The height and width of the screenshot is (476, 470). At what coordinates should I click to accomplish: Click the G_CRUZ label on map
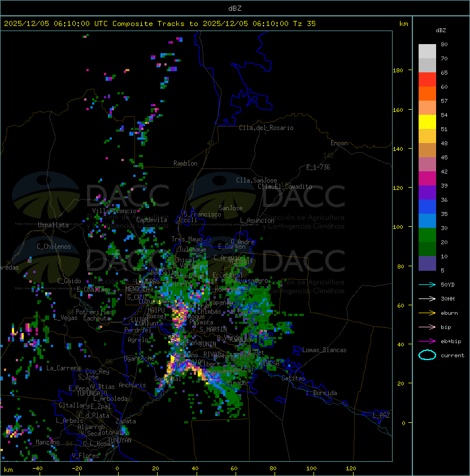pyautogui.click(x=137, y=297)
